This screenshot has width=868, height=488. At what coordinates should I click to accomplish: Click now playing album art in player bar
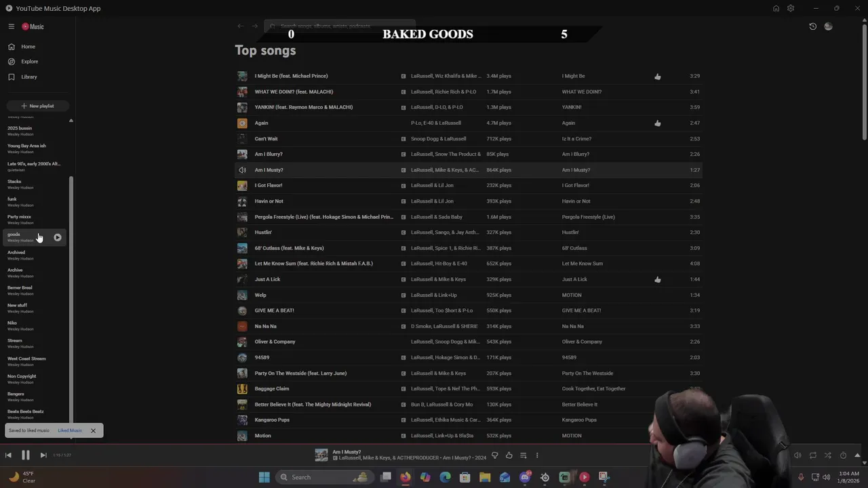coord(321,455)
